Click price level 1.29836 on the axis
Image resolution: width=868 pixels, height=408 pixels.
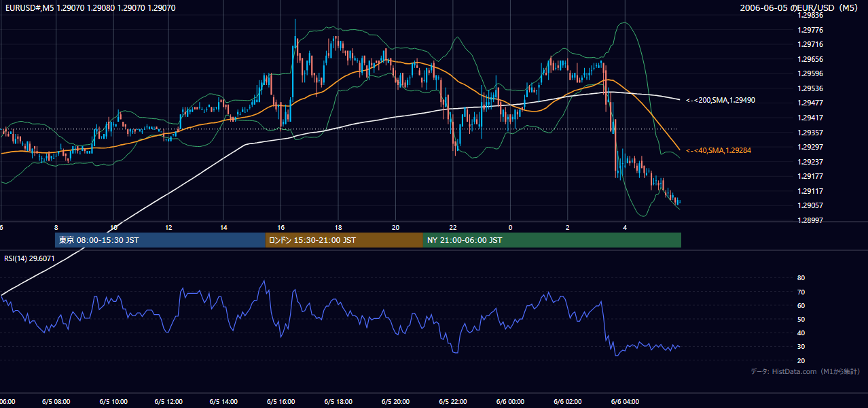tap(810, 15)
